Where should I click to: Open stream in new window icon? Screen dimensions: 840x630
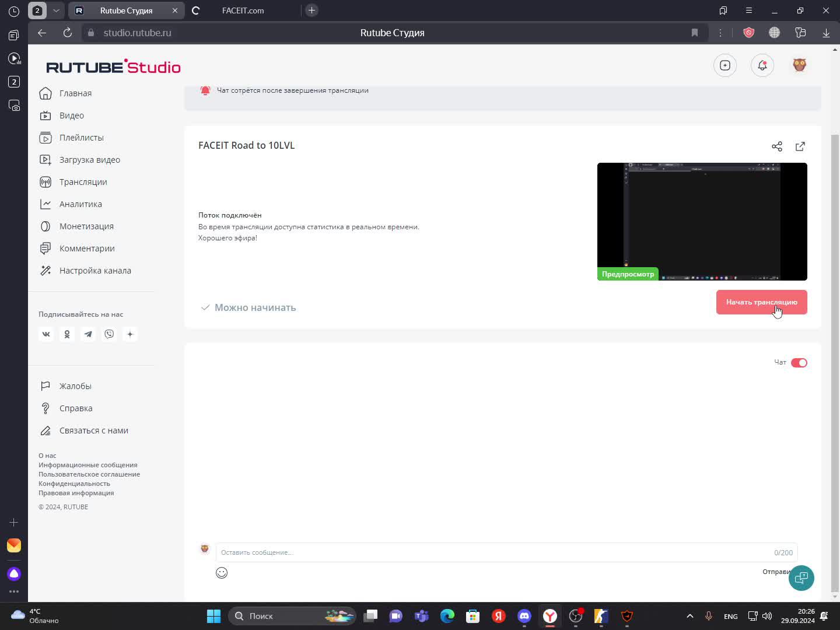(800, 146)
